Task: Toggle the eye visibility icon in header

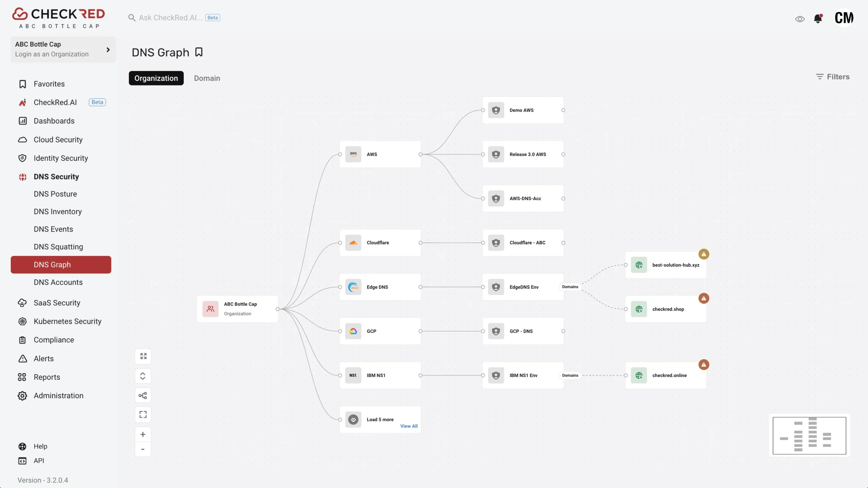Action: point(800,19)
